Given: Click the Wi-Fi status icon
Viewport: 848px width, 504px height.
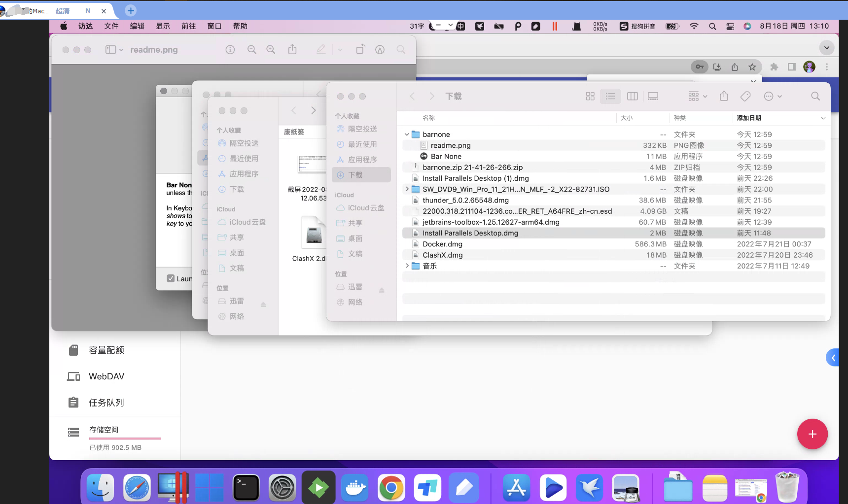Looking at the screenshot, I should 694,26.
